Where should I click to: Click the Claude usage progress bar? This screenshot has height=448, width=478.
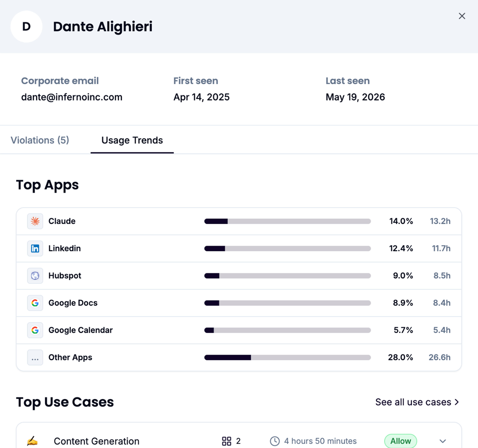[287, 221]
